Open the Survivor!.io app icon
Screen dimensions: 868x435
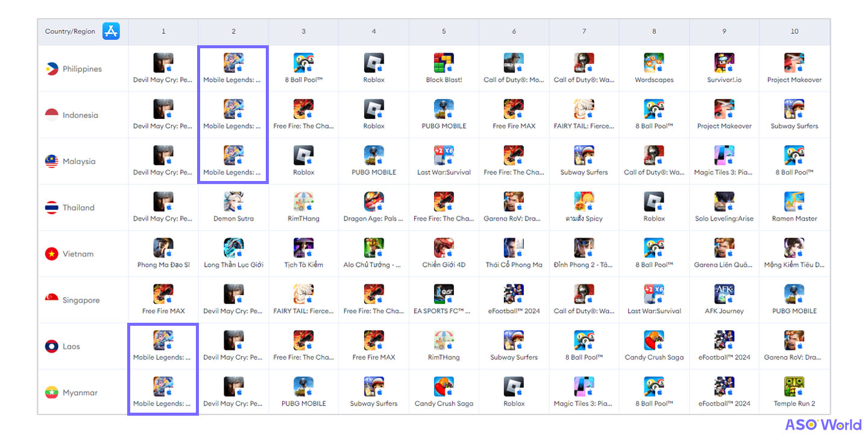point(724,63)
